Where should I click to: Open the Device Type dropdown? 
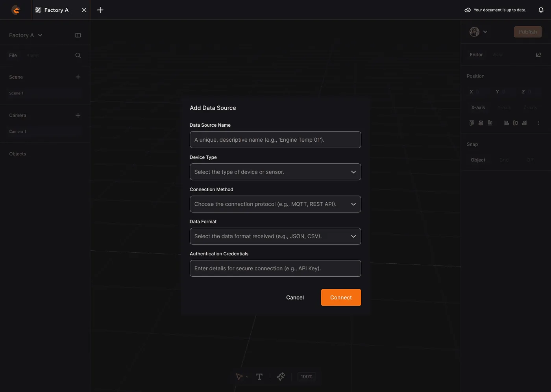275,172
